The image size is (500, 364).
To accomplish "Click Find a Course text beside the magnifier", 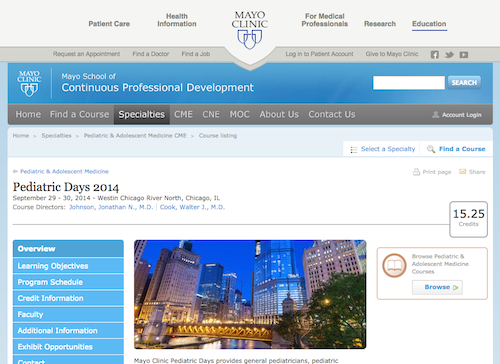I will click(x=462, y=149).
